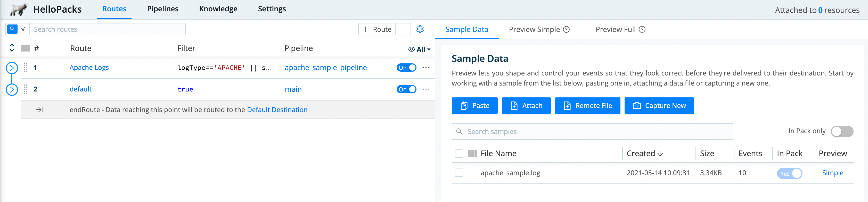868x202 pixels.
Task: Check the apache_sample.log checkbox
Action: (x=459, y=173)
